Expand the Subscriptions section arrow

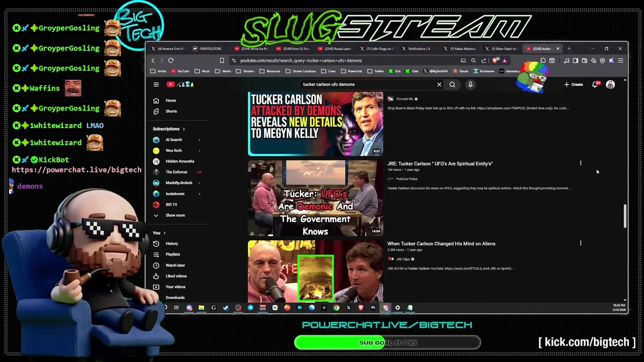184,129
